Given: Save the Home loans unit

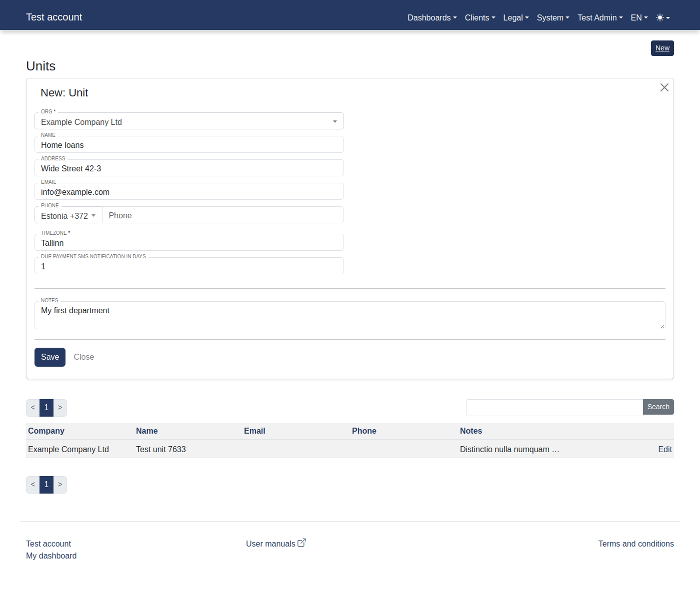Looking at the screenshot, I should click(x=49, y=357).
